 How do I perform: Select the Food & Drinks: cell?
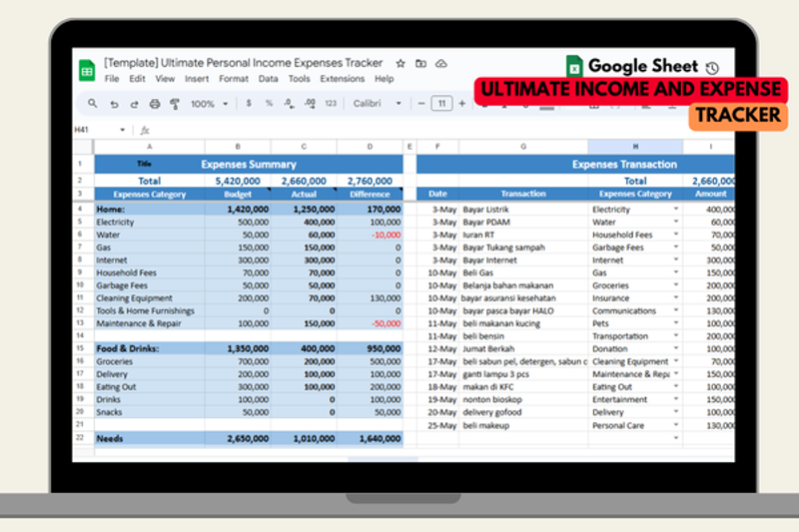pyautogui.click(x=149, y=348)
